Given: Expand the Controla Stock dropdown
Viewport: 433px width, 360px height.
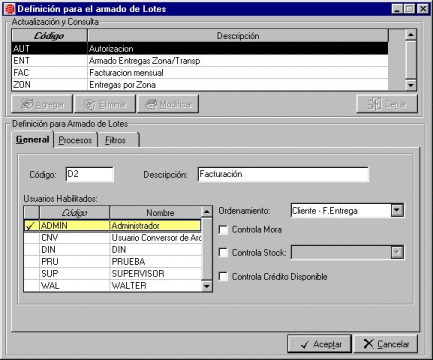Looking at the screenshot, I should [397, 252].
